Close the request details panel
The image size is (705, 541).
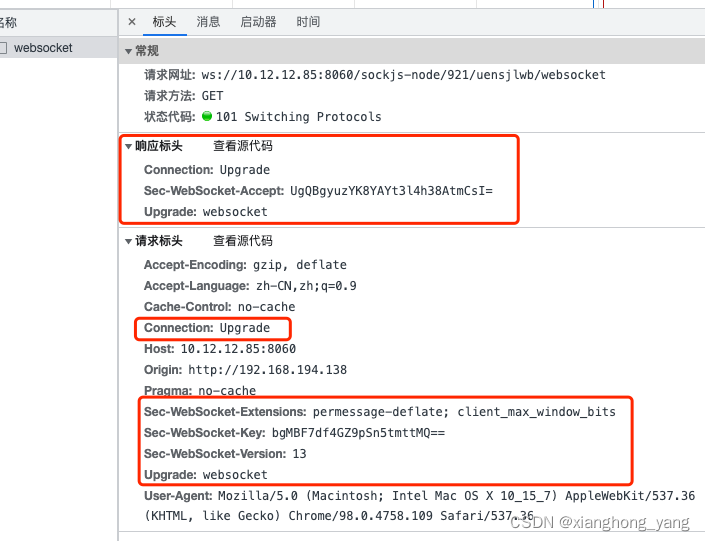click(x=131, y=22)
